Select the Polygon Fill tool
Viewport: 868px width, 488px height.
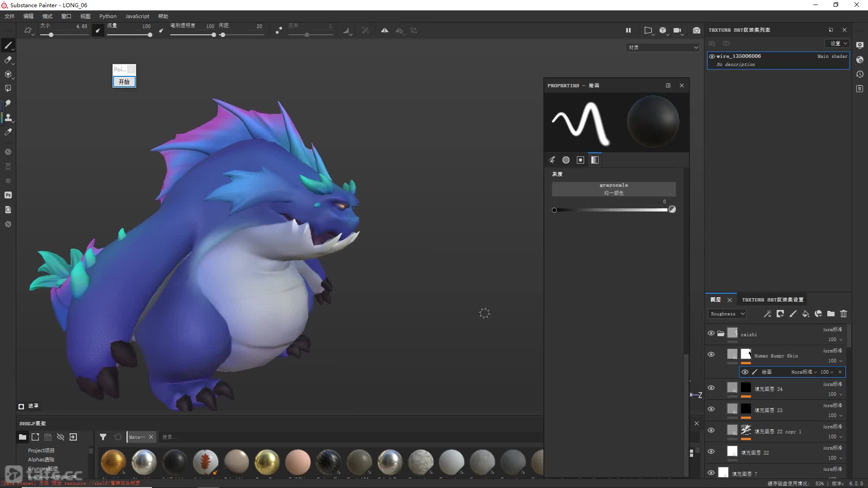(x=8, y=89)
